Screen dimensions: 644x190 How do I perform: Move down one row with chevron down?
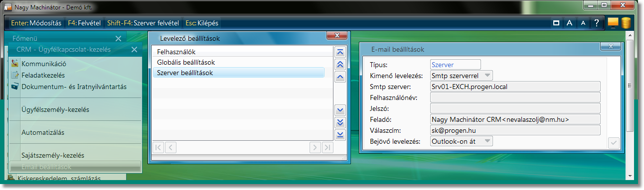[x=340, y=110]
